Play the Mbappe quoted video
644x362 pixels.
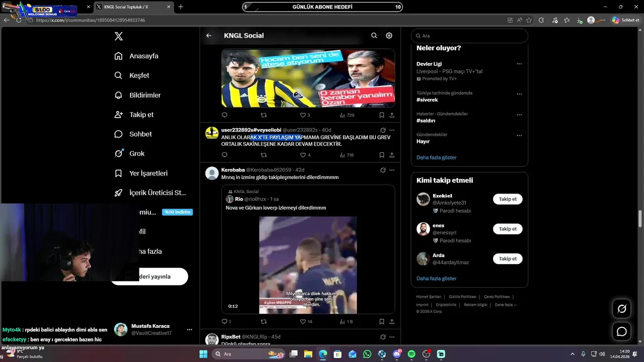tap(308, 265)
